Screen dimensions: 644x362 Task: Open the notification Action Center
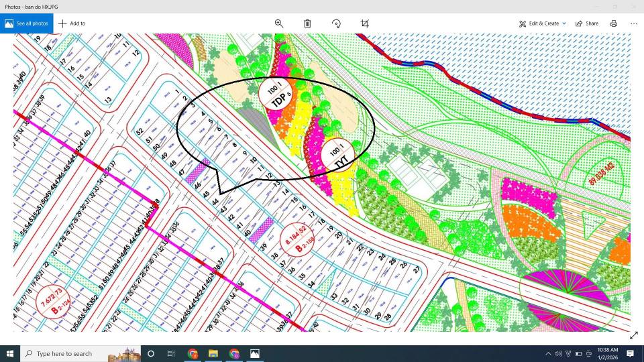pyautogui.click(x=631, y=353)
